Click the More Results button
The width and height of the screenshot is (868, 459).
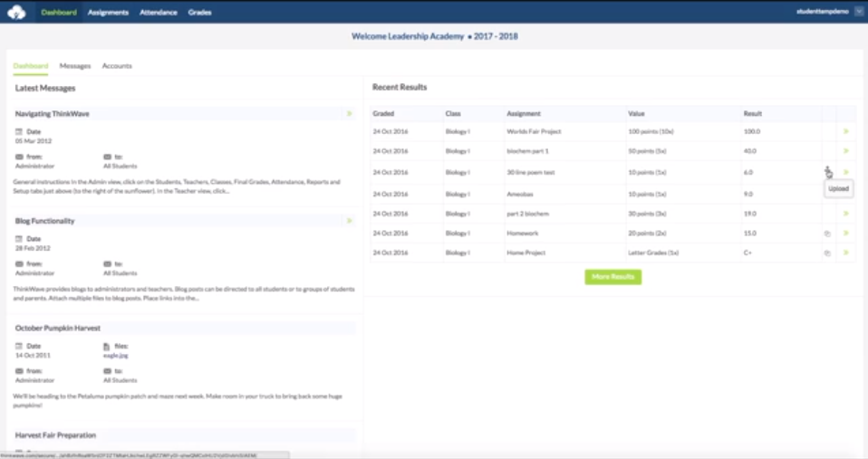(x=612, y=276)
